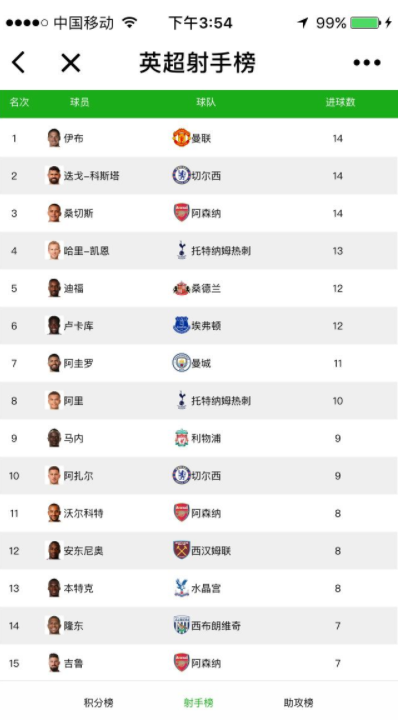
Task: Tap the back arrow icon
Action: (x=18, y=62)
